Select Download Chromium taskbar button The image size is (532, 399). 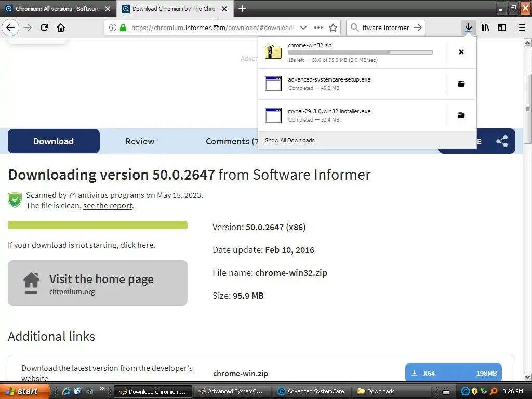[x=153, y=392]
